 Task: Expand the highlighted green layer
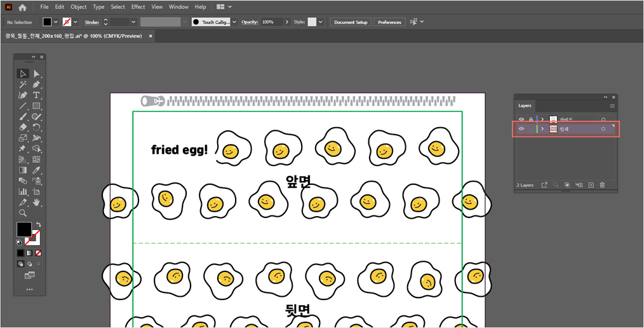point(542,129)
